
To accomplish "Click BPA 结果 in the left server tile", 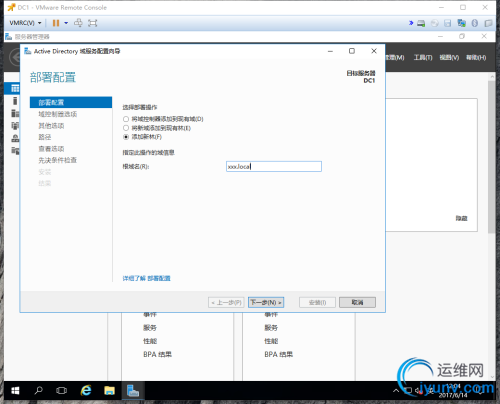I will (x=157, y=354).
